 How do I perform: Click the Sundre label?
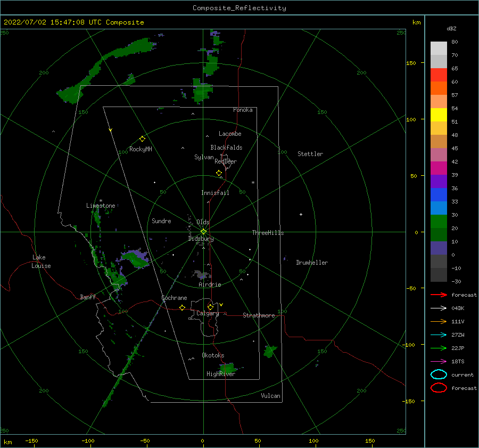point(161,221)
